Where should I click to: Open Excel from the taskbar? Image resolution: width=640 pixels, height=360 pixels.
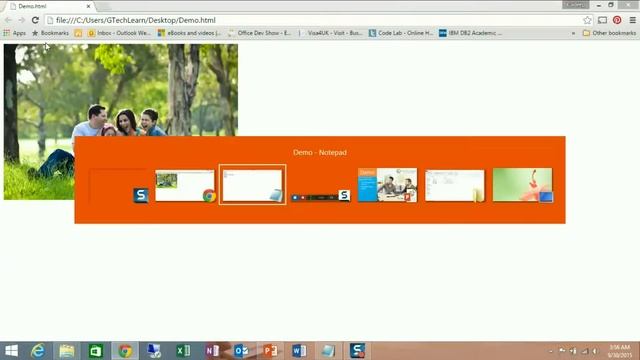(x=183, y=351)
